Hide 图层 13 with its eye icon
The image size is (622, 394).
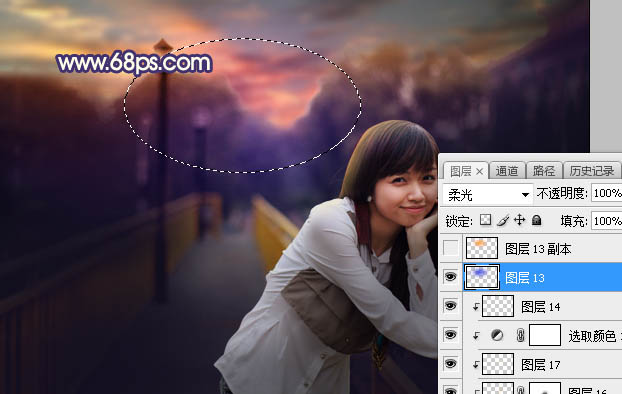[450, 277]
